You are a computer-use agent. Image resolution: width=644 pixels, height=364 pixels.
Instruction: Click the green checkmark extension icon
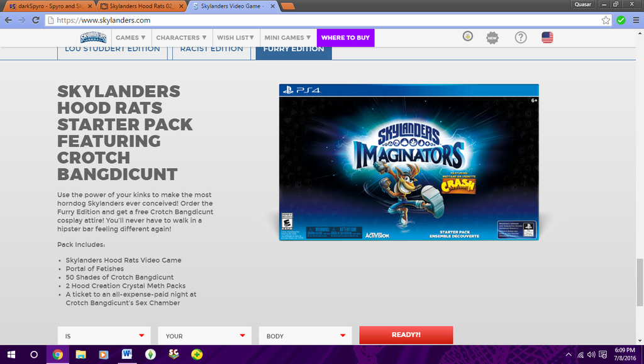(621, 20)
